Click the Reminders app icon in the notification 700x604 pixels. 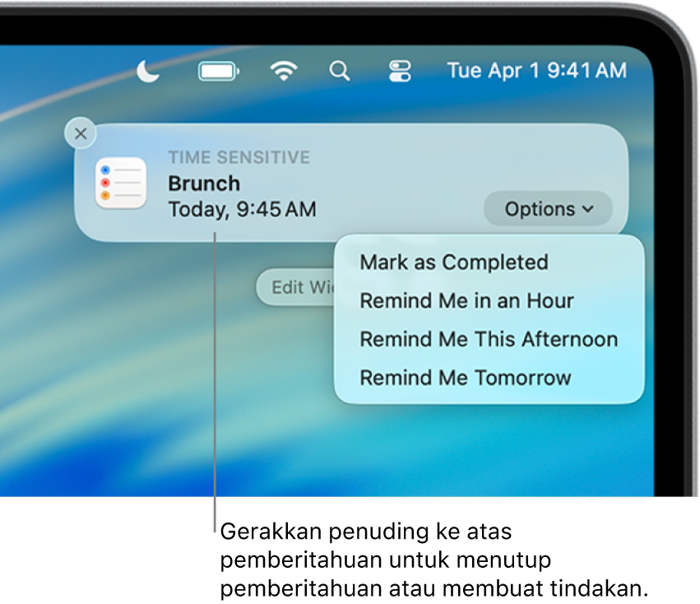point(120,182)
